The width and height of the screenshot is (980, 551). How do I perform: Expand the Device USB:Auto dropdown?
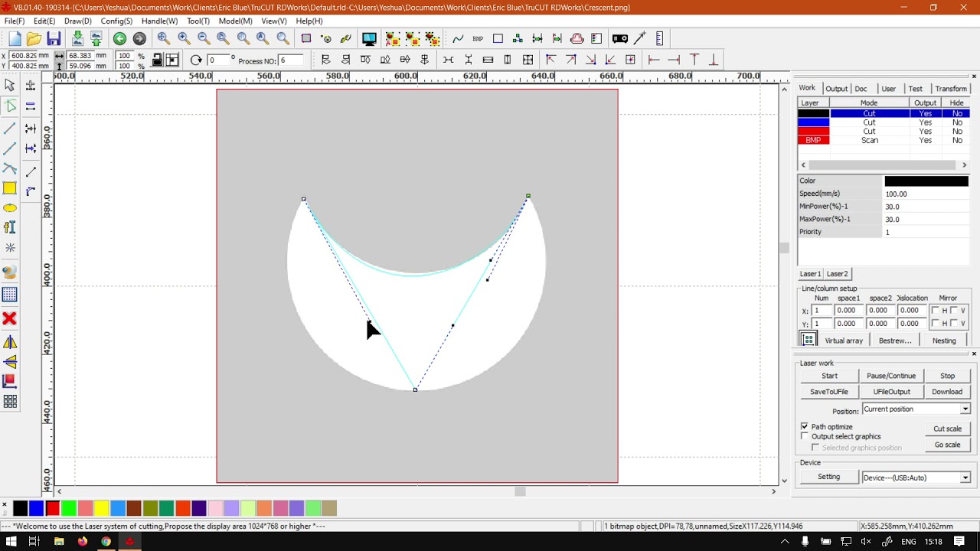pyautogui.click(x=965, y=478)
